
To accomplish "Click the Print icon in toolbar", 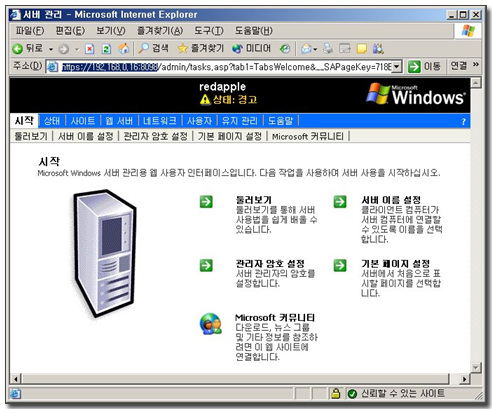I will pyautogui.click(x=328, y=49).
